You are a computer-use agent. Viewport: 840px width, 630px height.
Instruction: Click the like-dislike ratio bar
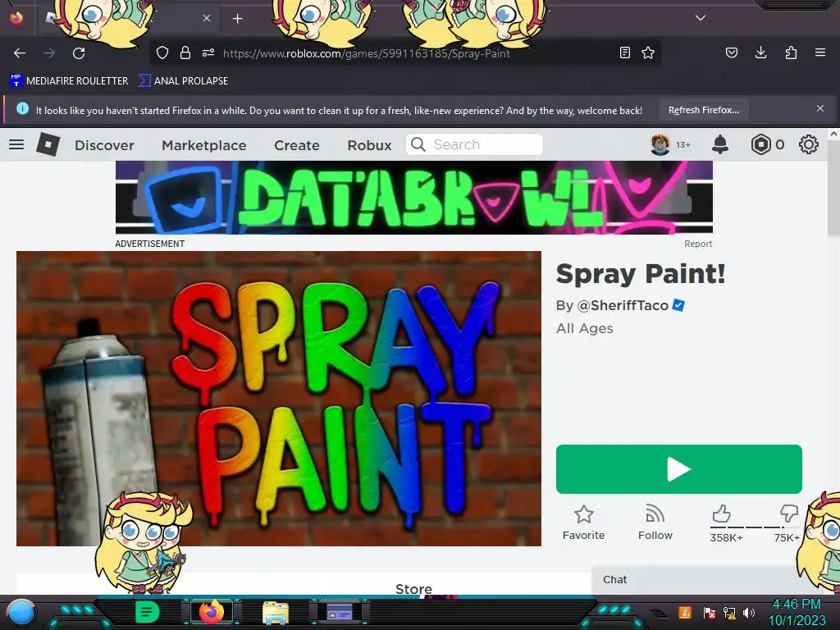[x=755, y=527]
